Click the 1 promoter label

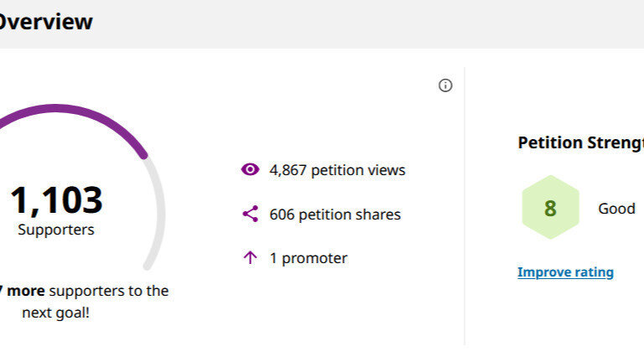(x=309, y=258)
